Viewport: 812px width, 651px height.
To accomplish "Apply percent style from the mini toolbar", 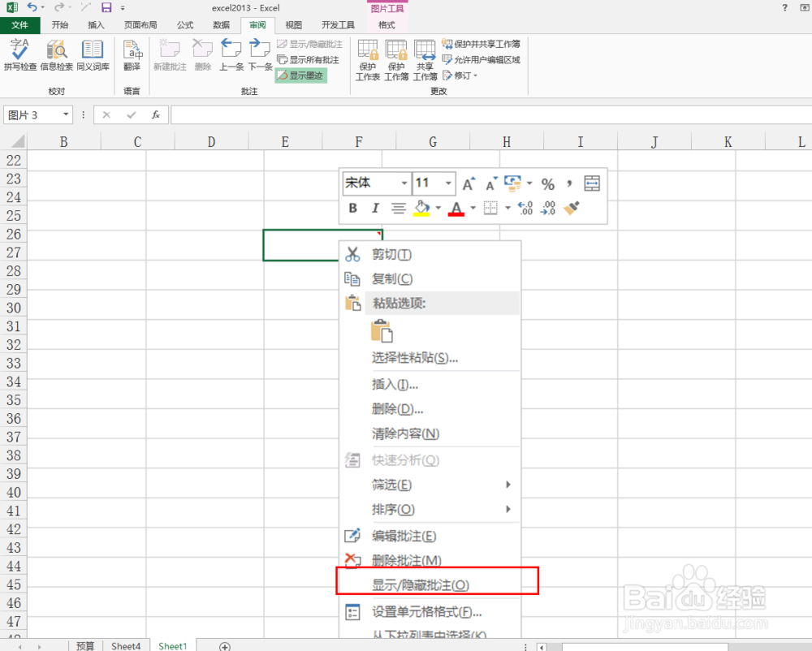I will [x=547, y=183].
